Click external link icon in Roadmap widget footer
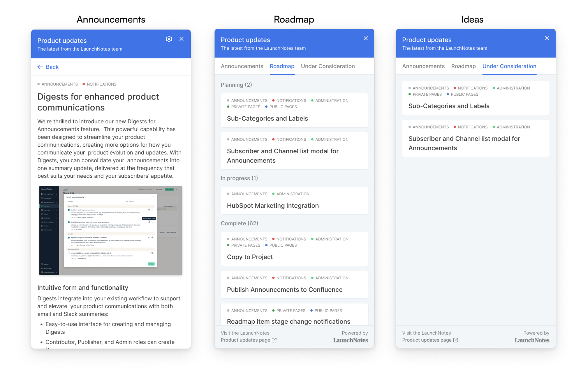This screenshot has width=588, height=377. (274, 340)
